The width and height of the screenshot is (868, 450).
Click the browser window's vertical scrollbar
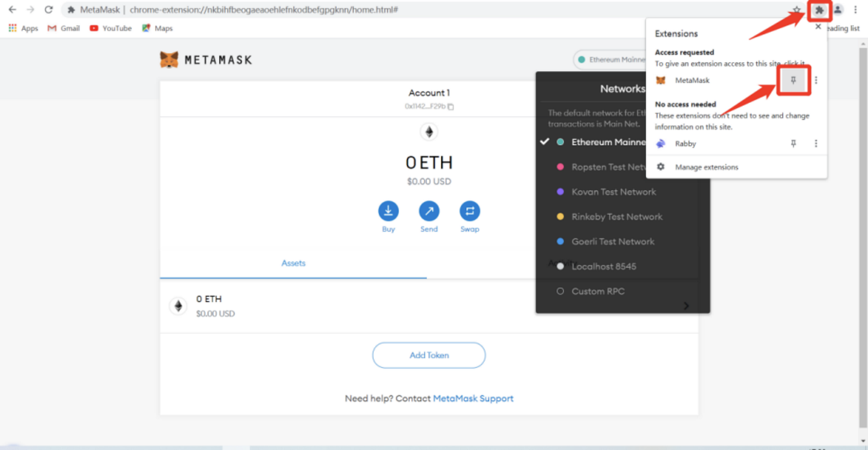(863, 239)
